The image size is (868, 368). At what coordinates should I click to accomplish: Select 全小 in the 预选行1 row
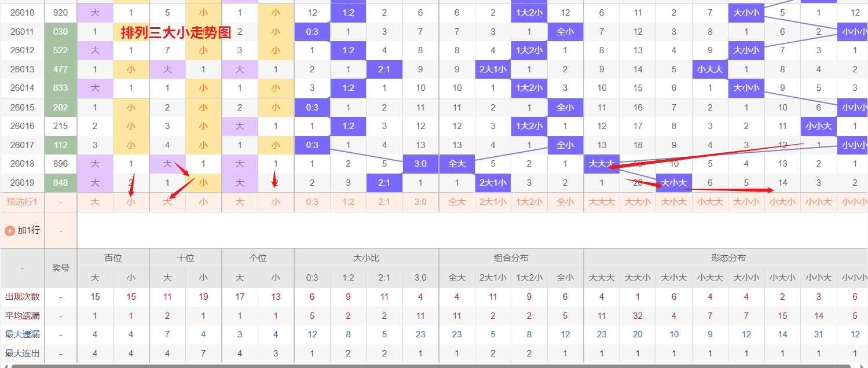565,202
